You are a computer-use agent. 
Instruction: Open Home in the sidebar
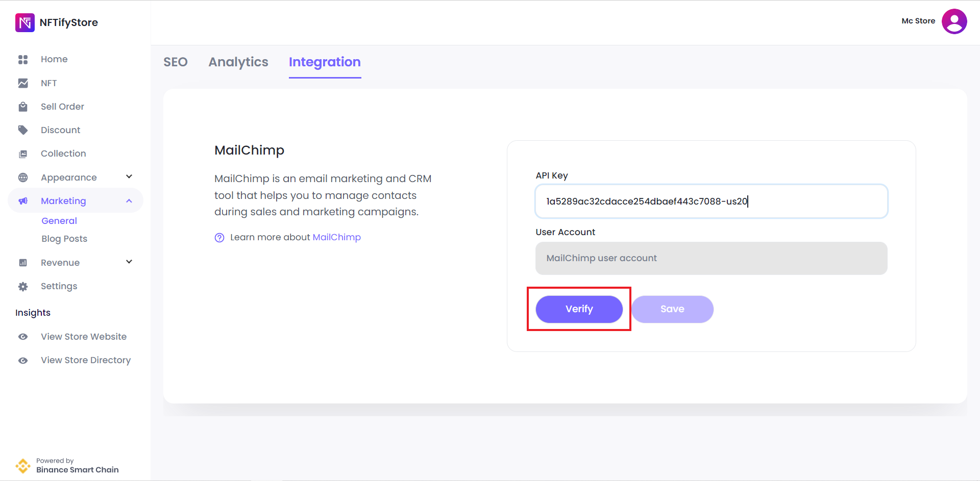point(54,59)
